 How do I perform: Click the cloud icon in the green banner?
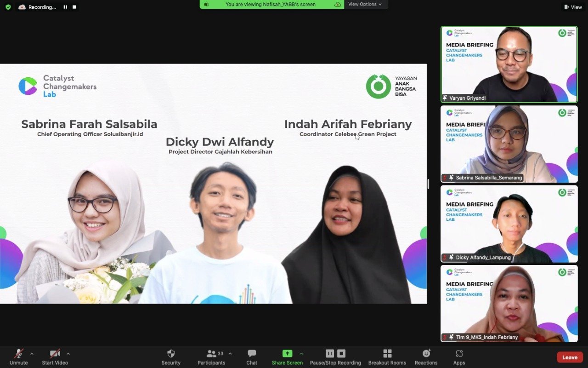[x=338, y=4]
